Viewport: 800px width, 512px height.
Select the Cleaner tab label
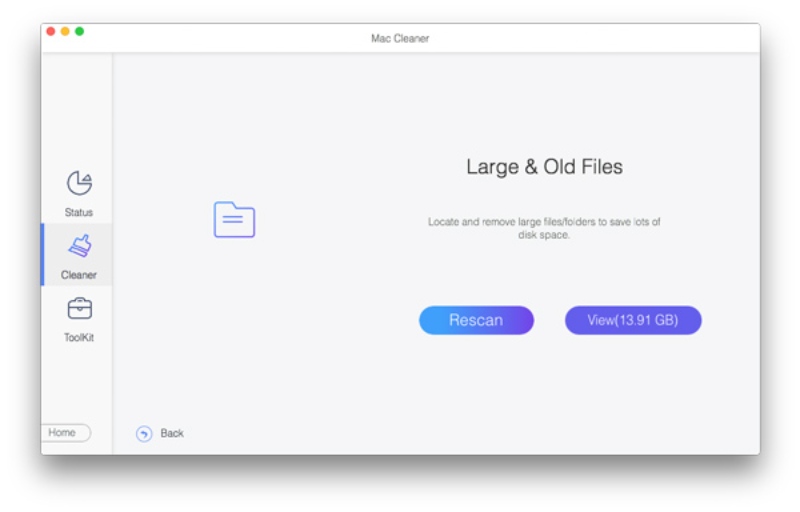pos(79,275)
